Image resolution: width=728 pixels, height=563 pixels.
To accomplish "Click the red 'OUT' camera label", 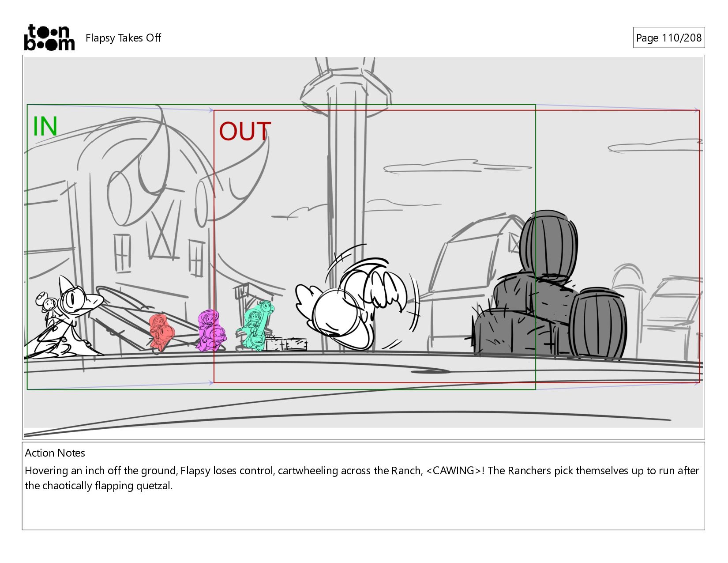I will tap(245, 132).
